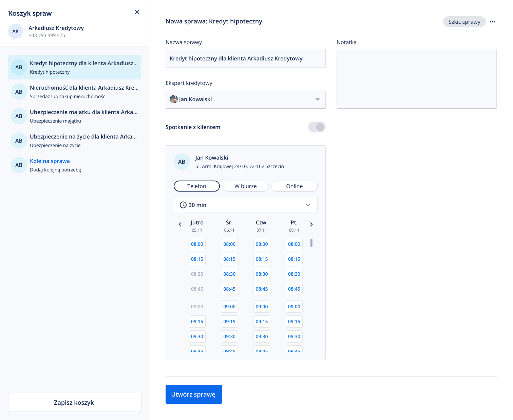Go to the previous days with the left arrow

[x=180, y=224]
